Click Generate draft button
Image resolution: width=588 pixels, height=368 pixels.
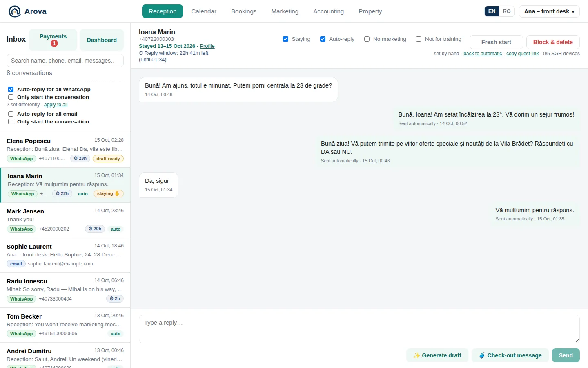437,355
